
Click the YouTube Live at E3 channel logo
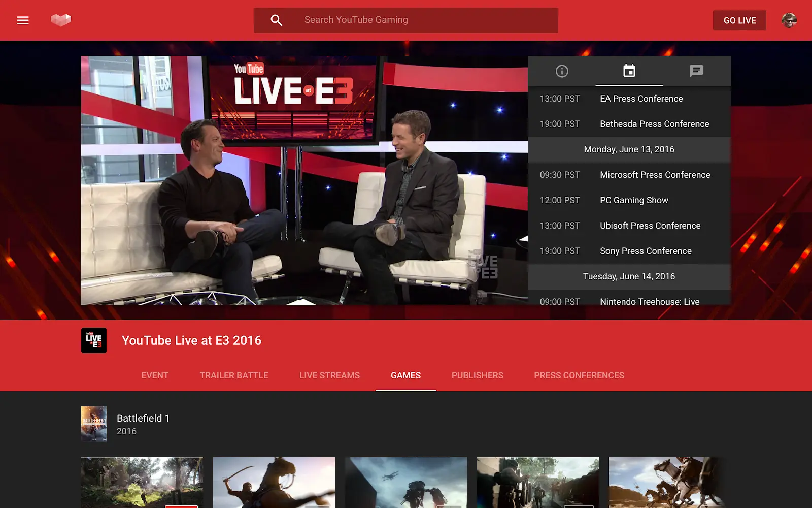click(93, 340)
